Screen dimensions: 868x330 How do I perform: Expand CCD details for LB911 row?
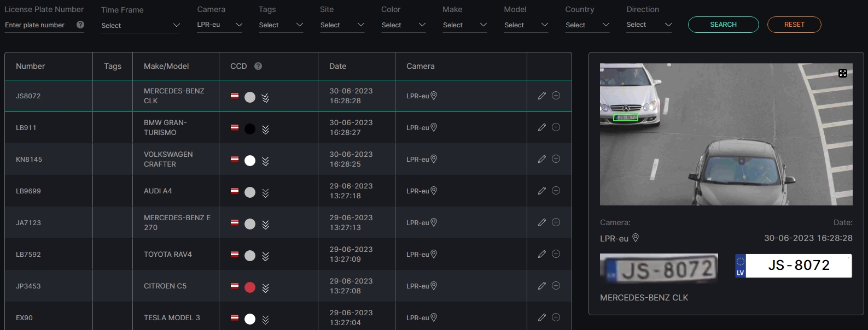pyautogui.click(x=265, y=129)
